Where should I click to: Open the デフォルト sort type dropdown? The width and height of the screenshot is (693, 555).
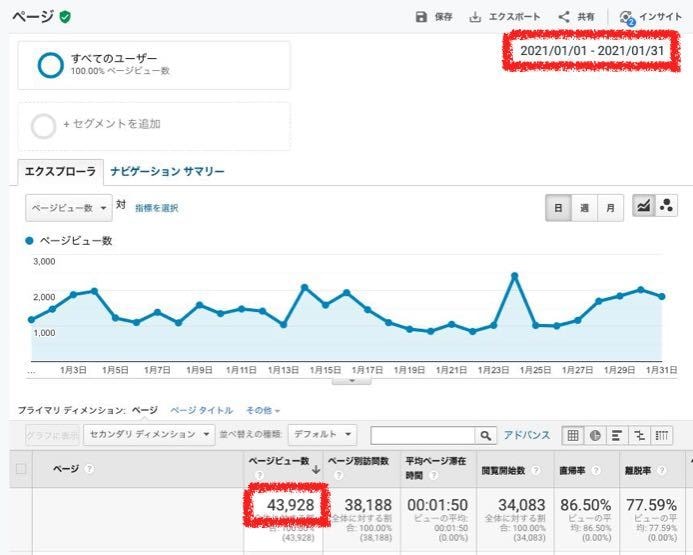(x=322, y=434)
